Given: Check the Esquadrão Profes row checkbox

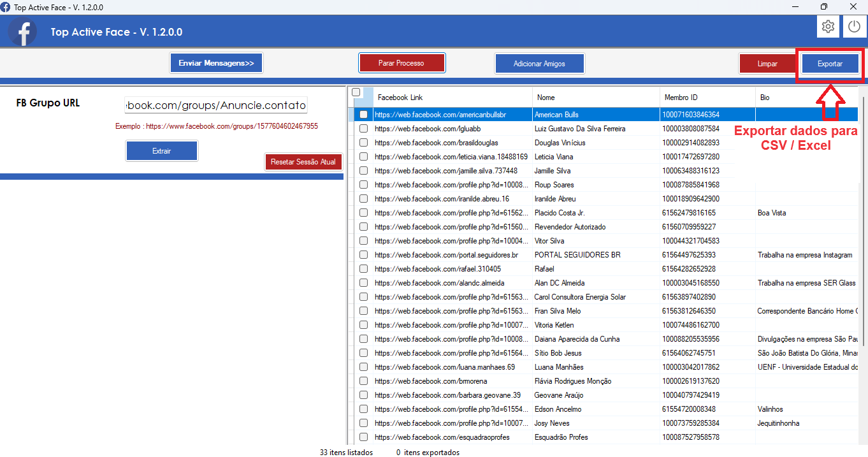Looking at the screenshot, I should (363, 437).
